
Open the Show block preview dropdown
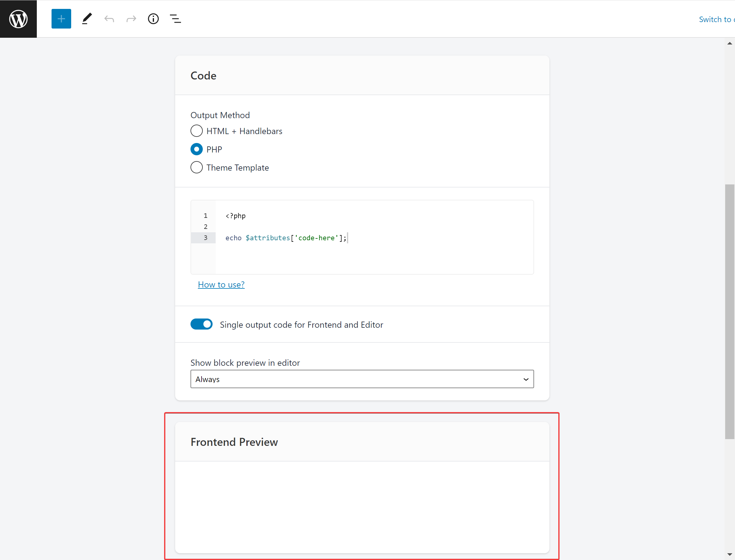(x=362, y=379)
